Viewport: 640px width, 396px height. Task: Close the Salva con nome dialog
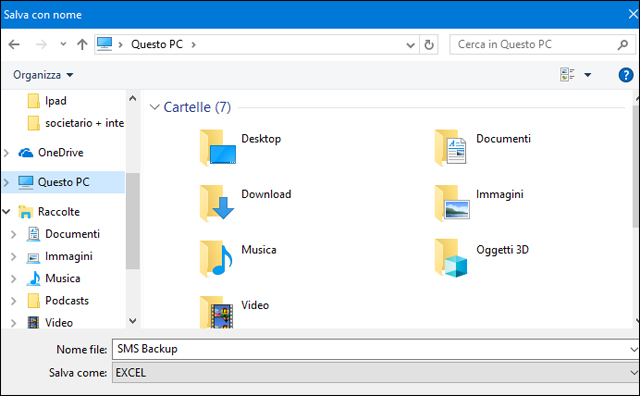(x=633, y=14)
